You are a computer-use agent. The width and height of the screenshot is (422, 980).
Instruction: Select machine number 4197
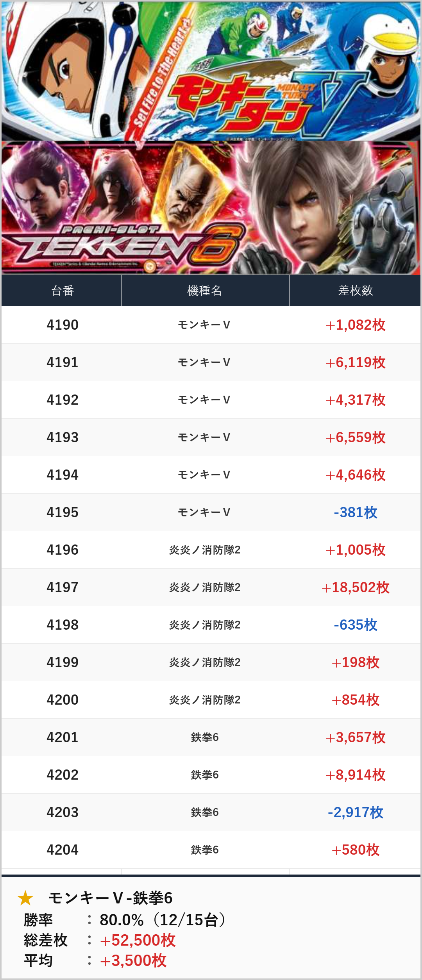(63, 587)
